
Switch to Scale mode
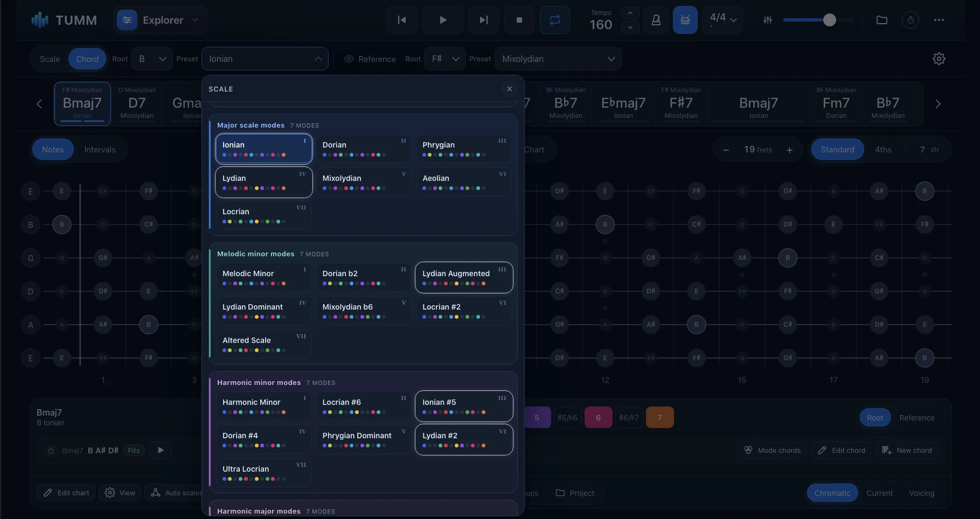[50, 59]
